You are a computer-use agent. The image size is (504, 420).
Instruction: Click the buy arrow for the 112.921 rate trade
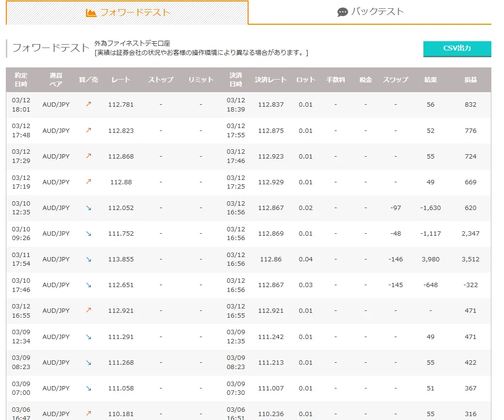click(x=88, y=310)
